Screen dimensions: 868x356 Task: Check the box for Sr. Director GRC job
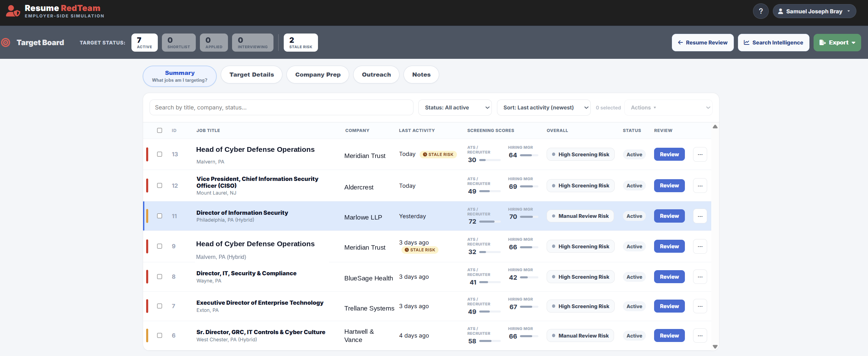(x=159, y=335)
